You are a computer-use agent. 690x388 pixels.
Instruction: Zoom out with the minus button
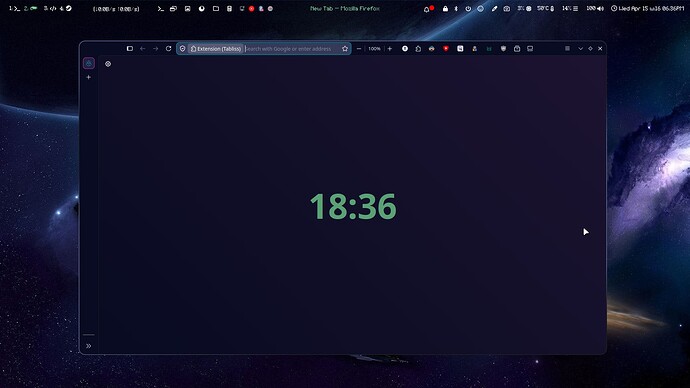(359, 48)
